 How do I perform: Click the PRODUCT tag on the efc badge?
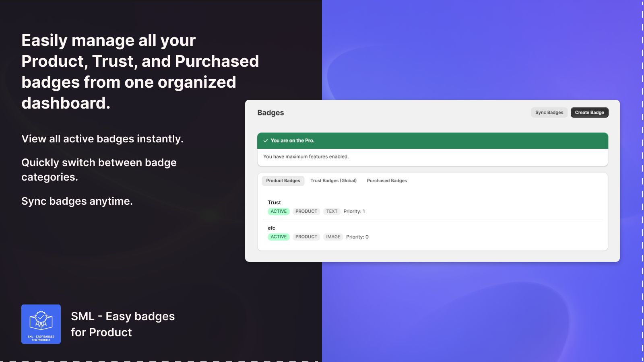pyautogui.click(x=306, y=237)
